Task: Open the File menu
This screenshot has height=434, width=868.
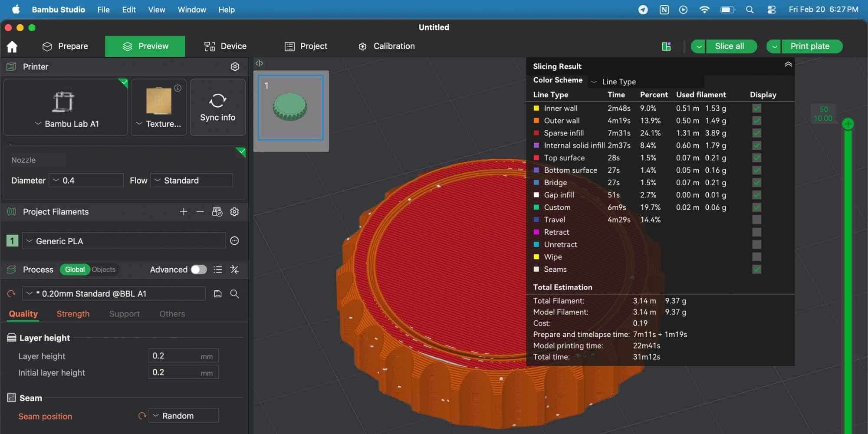Action: (x=103, y=10)
